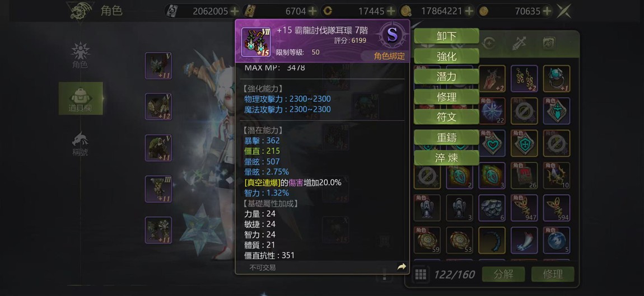Select the blue orb item with count 5
The width and height of the screenshot is (644, 296).
[x=557, y=240]
